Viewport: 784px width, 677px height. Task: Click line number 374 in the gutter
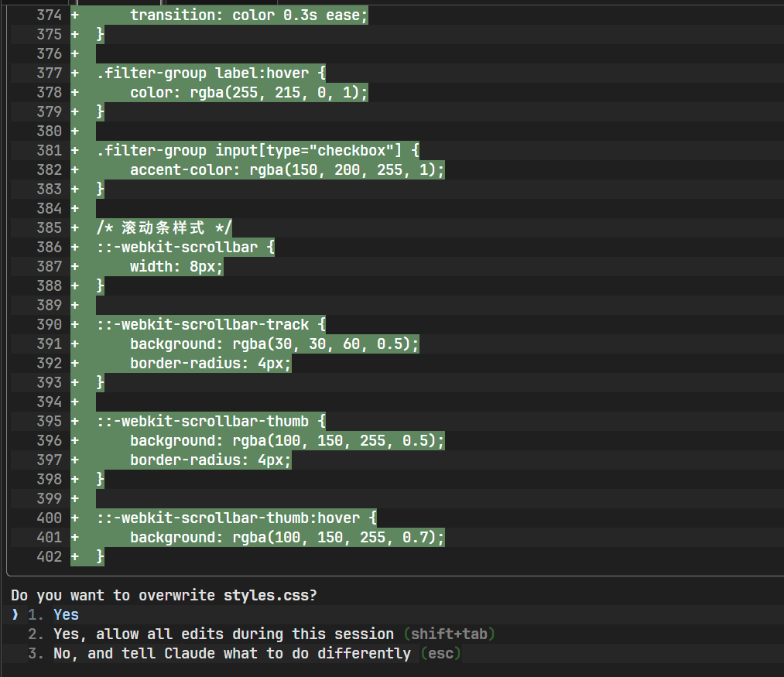[49, 15]
